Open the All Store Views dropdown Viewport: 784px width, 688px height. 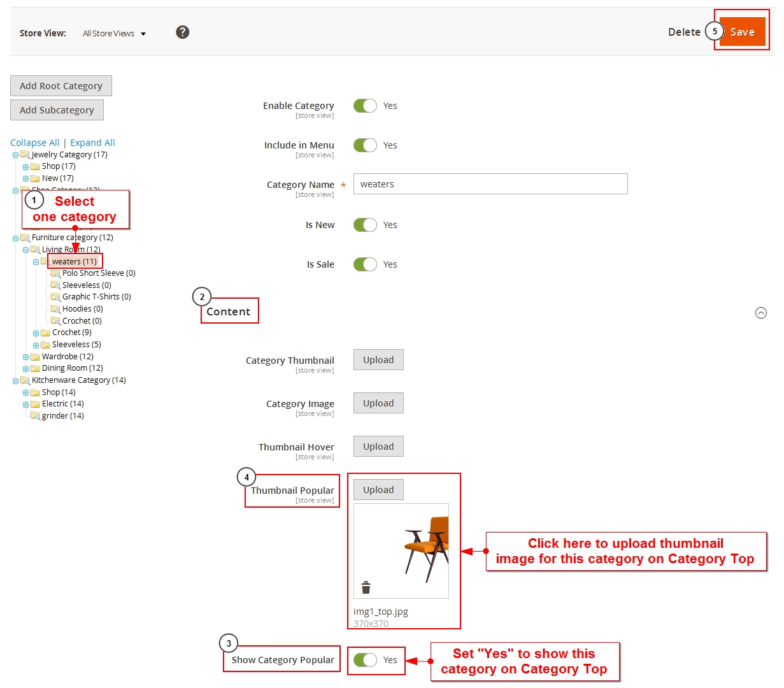[114, 33]
